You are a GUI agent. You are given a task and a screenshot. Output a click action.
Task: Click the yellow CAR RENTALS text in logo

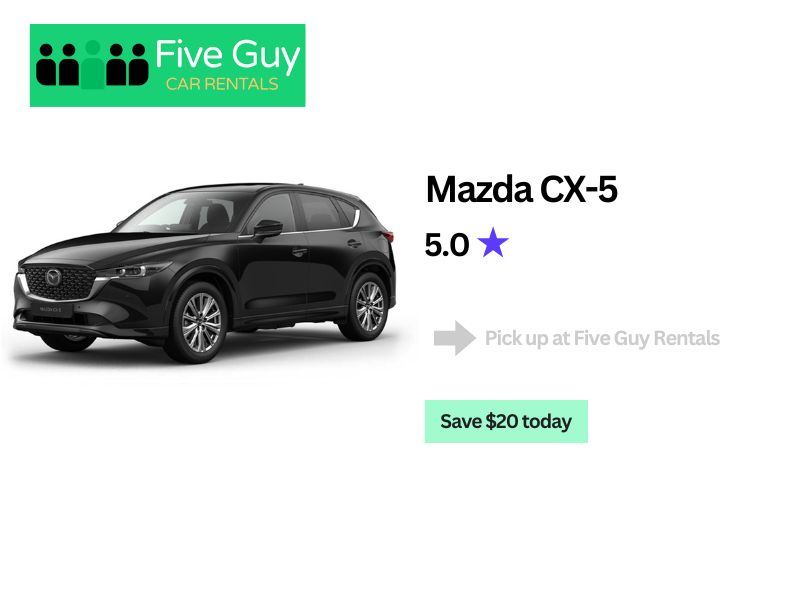(222, 84)
